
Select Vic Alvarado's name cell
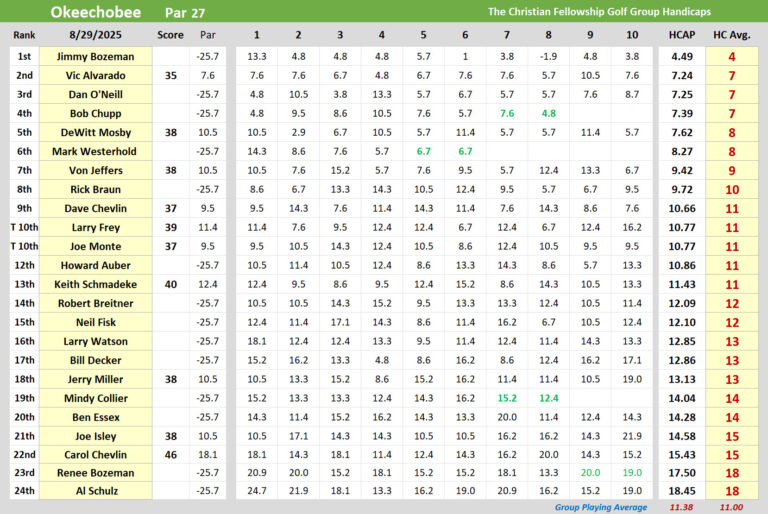point(96,75)
